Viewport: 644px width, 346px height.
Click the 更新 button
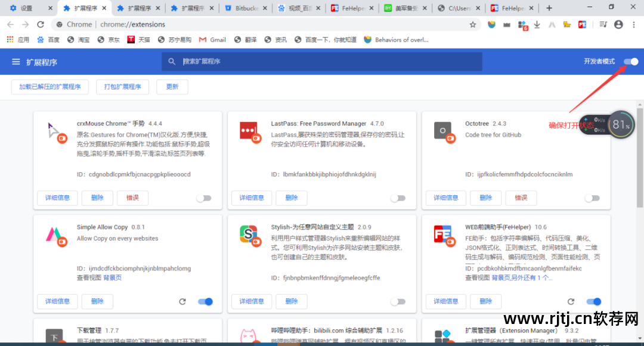pyautogui.click(x=172, y=86)
